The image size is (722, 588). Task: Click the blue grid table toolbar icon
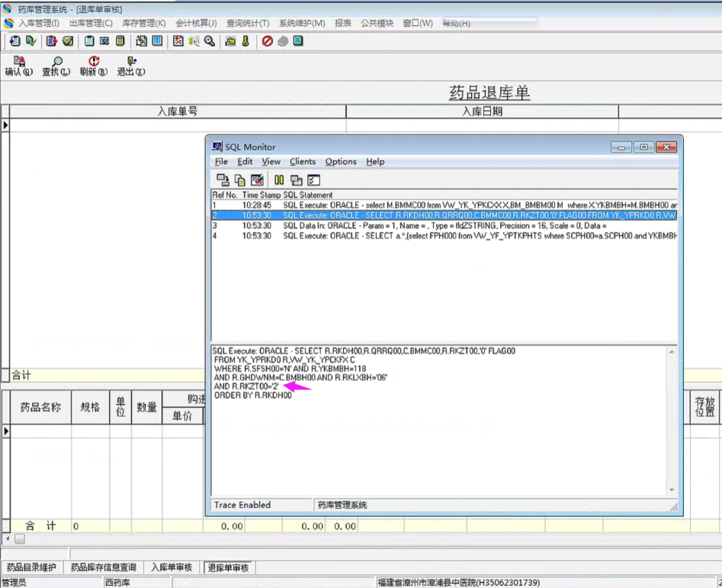tap(157, 41)
